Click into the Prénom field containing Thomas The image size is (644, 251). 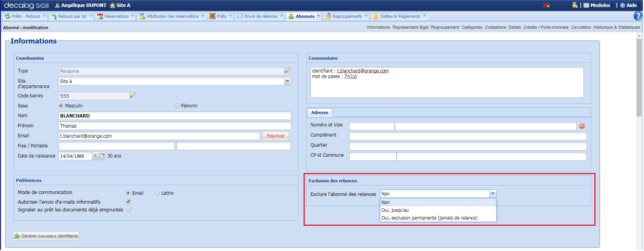pos(175,126)
